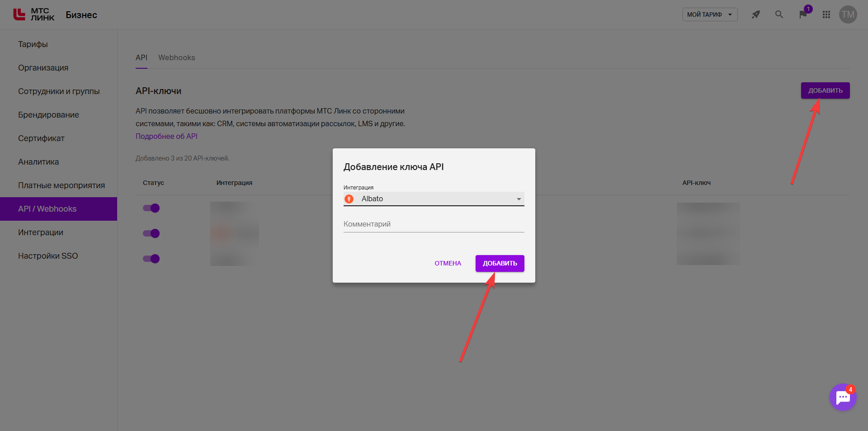The height and width of the screenshot is (431, 868).
Task: Click the Добавление ключа API dialog title
Action: 394,167
